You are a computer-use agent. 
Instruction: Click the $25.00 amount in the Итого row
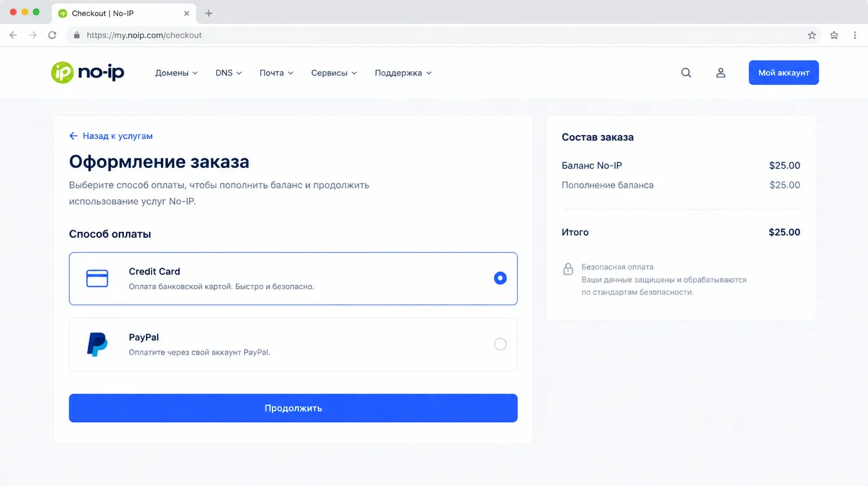pyautogui.click(x=784, y=232)
